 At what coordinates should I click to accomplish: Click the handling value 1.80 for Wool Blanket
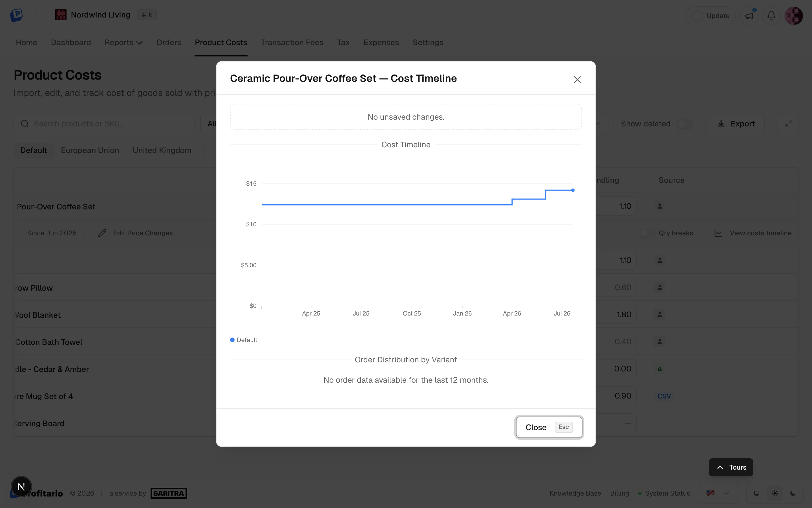624,314
